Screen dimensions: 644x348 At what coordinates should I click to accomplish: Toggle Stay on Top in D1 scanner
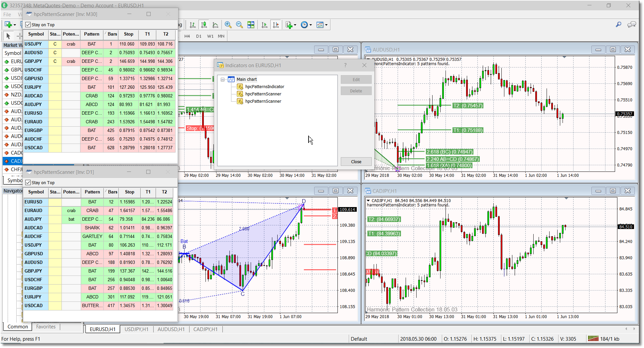tap(28, 182)
